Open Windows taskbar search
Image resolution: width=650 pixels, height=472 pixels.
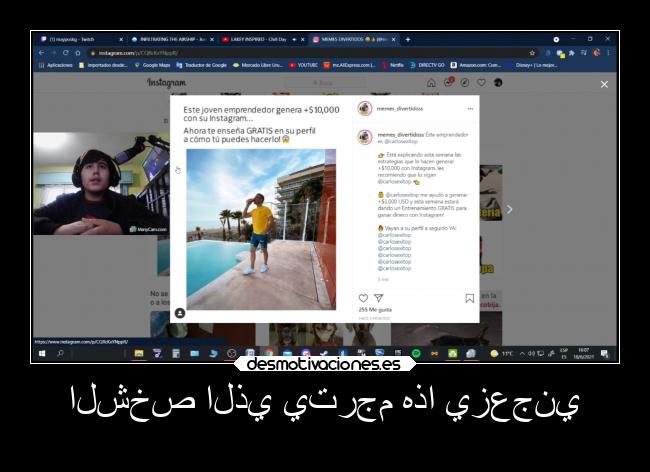tap(60, 353)
